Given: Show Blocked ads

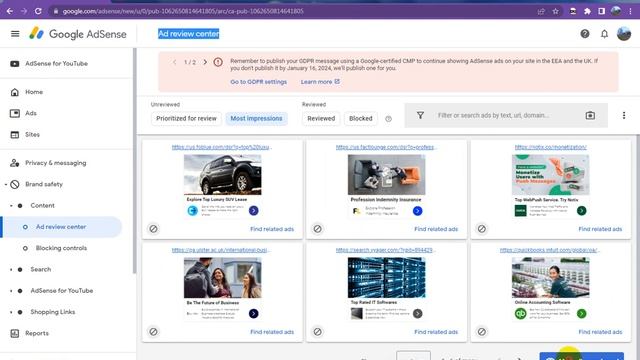Looking at the screenshot, I should tap(360, 118).
